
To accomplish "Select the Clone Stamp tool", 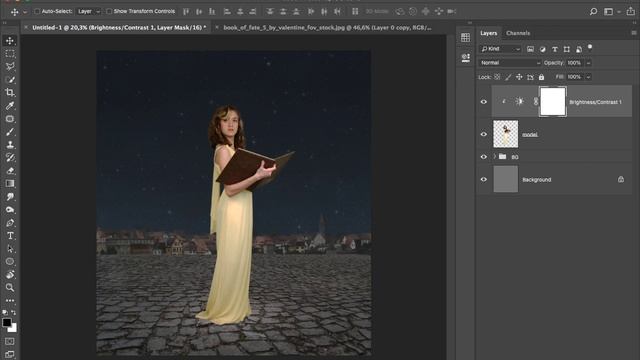I will click(x=10, y=144).
